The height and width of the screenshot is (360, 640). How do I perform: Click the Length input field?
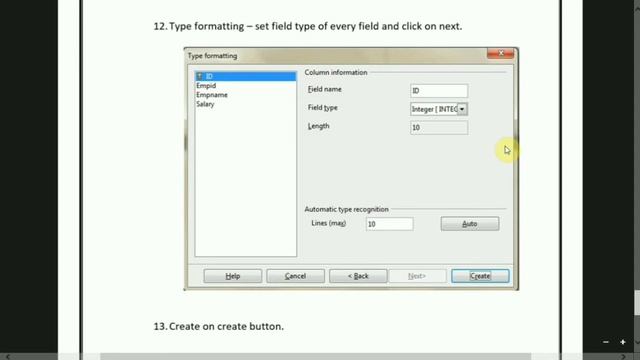tap(439, 127)
